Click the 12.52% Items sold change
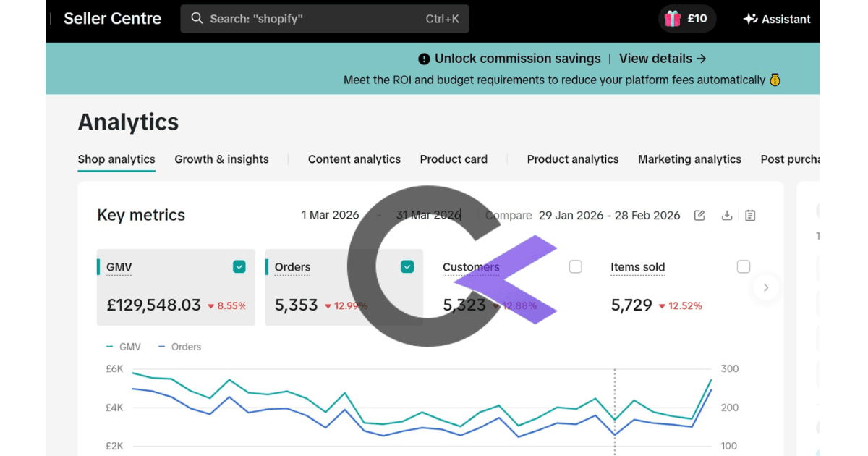Image resolution: width=868 pixels, height=456 pixels. (x=680, y=306)
